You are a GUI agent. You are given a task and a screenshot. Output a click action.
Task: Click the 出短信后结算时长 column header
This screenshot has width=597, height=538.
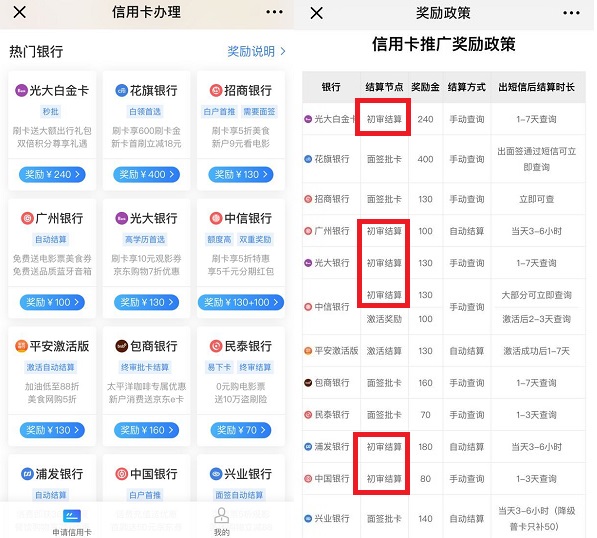tap(536, 87)
